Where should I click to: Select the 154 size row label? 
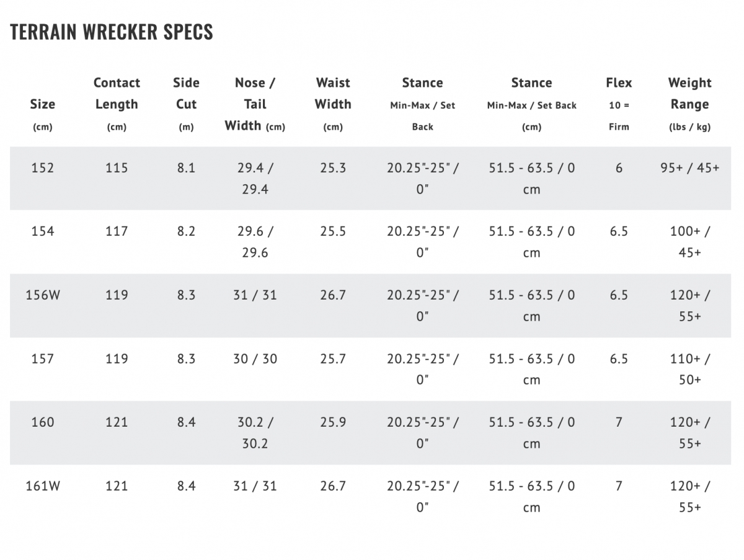pos(42,231)
